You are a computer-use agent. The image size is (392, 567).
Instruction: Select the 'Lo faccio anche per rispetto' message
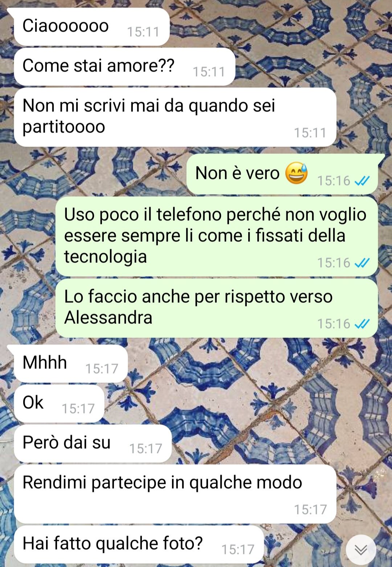pos(217,308)
